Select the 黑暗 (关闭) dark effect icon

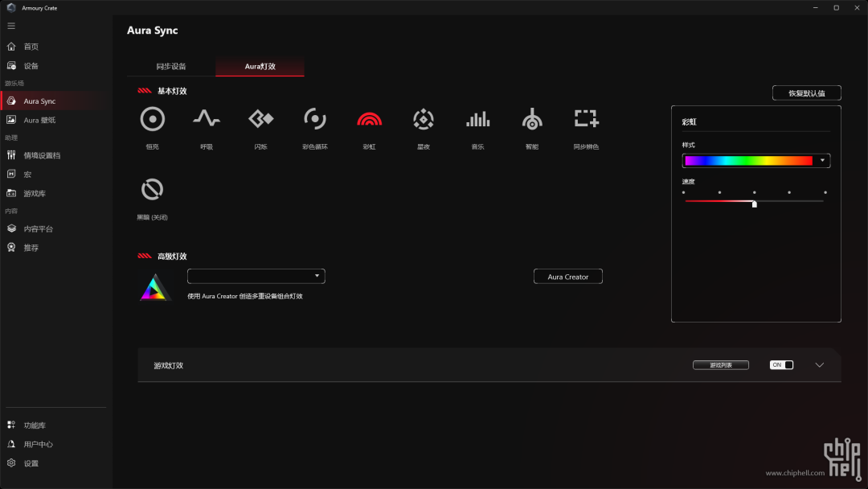[x=152, y=189]
